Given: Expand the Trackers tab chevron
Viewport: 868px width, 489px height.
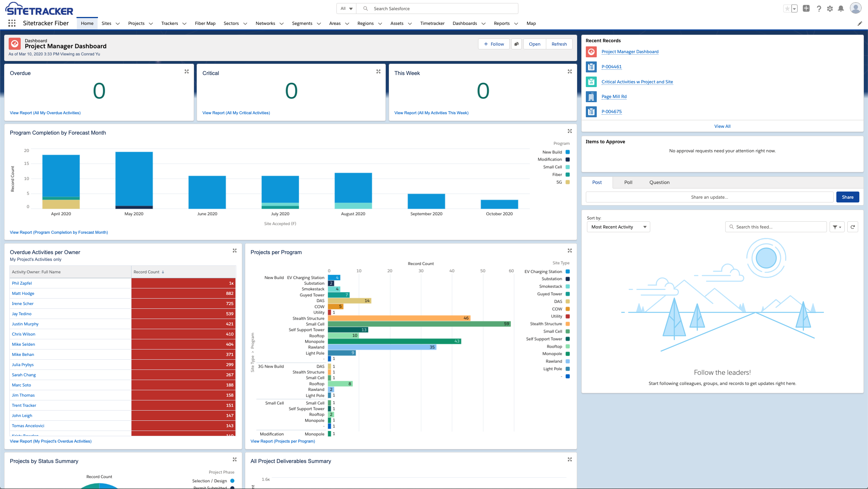Looking at the screenshot, I should (x=184, y=24).
